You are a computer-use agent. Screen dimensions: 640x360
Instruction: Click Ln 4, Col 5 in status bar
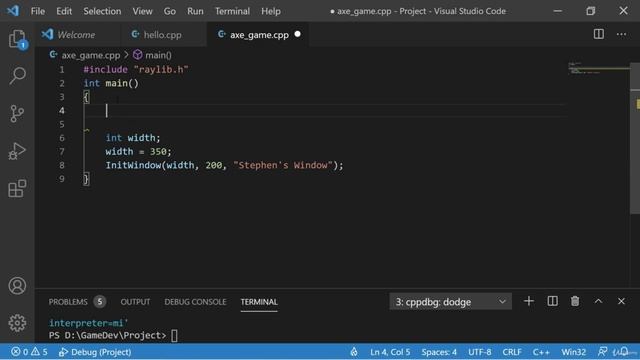point(390,352)
